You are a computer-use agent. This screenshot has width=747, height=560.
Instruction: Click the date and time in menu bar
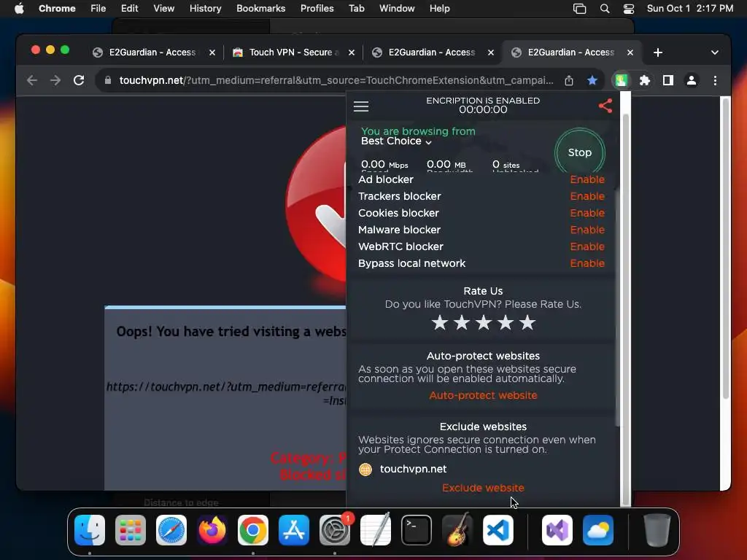pos(690,9)
